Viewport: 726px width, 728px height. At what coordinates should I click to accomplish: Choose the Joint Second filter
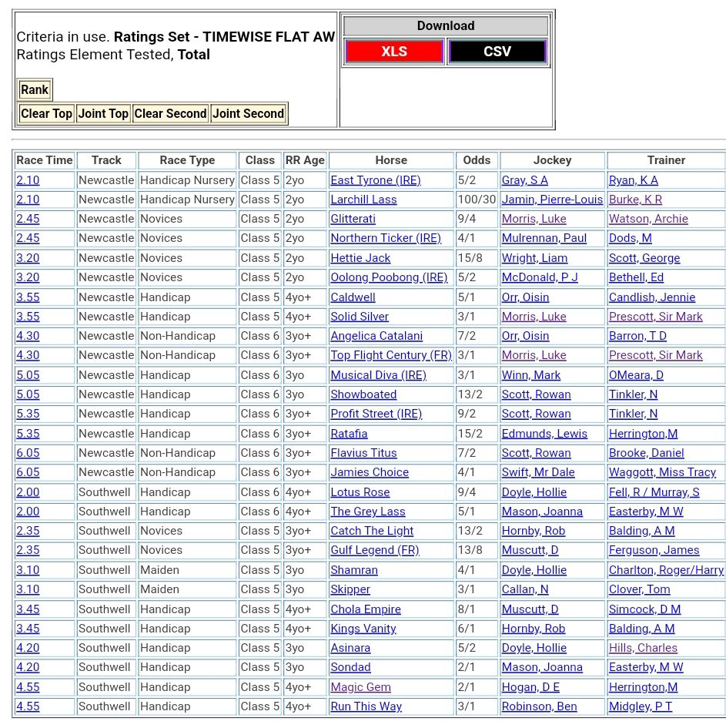(x=248, y=113)
